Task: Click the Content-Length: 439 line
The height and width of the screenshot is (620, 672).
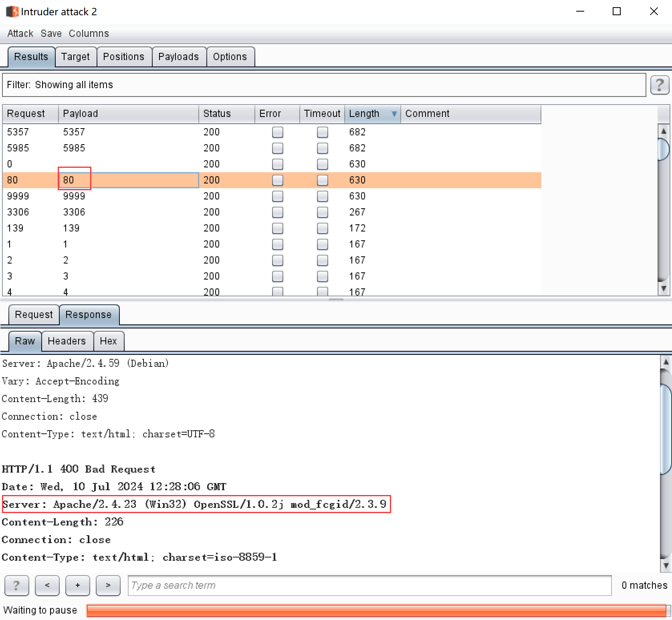Action: 55,399
